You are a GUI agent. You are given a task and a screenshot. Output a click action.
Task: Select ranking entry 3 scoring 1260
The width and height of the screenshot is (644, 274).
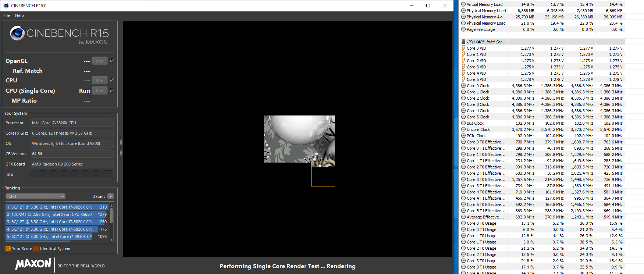pos(57,222)
